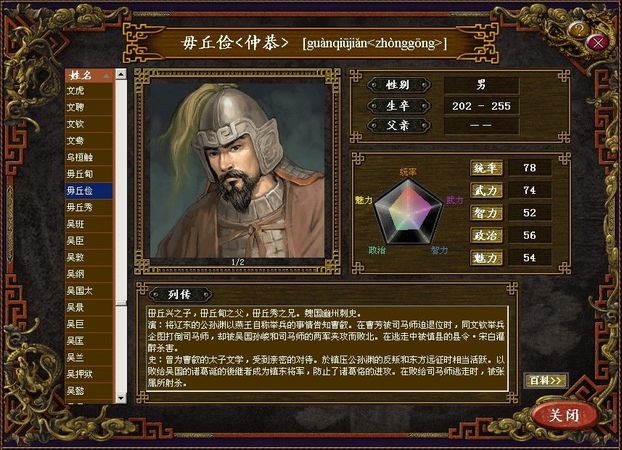Select 文聘 in the name list
Image resolution: width=622 pixels, height=450 pixels.
(89, 108)
